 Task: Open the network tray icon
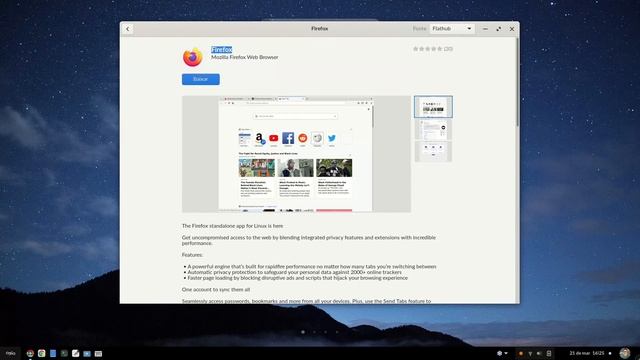pos(530,353)
